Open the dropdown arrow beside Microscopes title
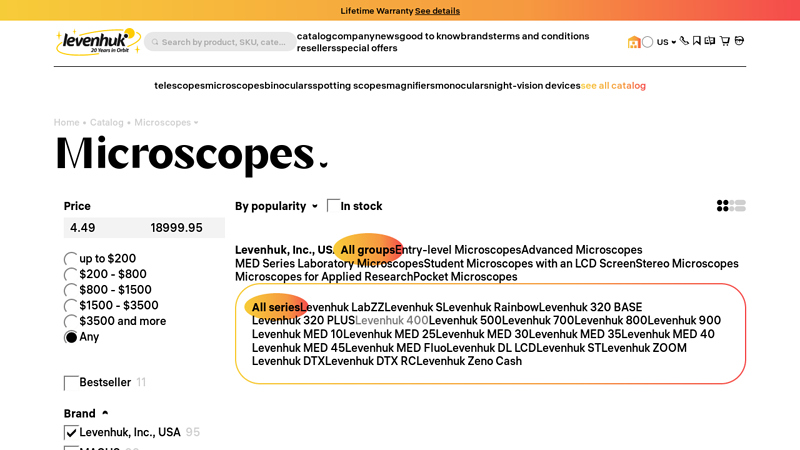 pyautogui.click(x=323, y=164)
